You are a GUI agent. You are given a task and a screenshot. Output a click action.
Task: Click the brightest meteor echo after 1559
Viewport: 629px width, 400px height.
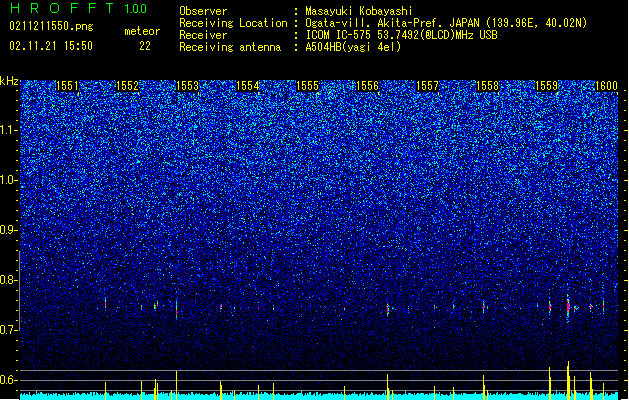[x=568, y=307]
